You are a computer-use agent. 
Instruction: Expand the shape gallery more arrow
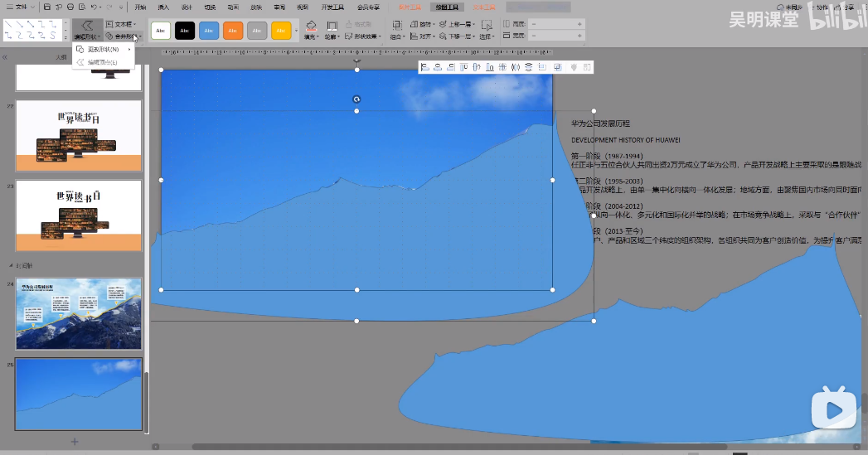pyautogui.click(x=65, y=36)
